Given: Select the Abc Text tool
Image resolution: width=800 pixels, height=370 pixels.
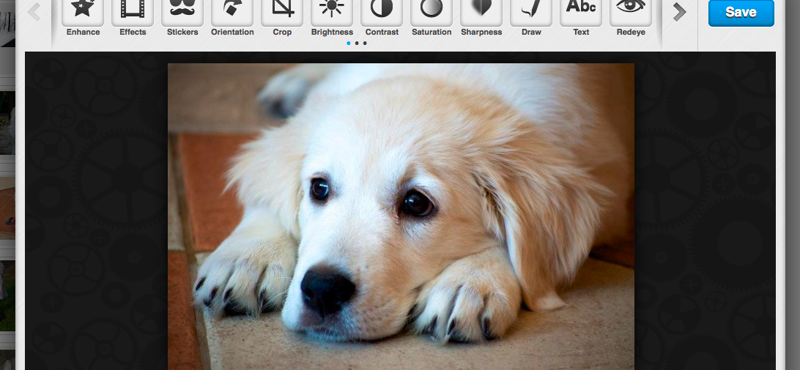Looking at the screenshot, I should click(x=581, y=12).
